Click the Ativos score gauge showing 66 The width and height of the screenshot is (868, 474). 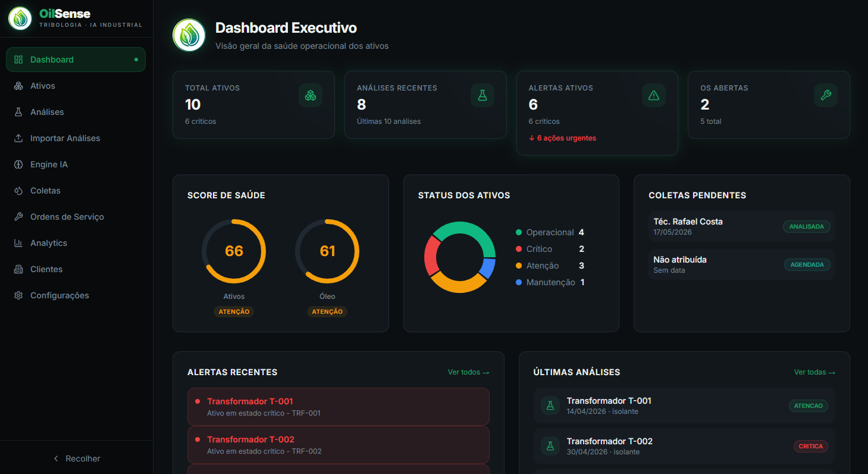point(234,251)
